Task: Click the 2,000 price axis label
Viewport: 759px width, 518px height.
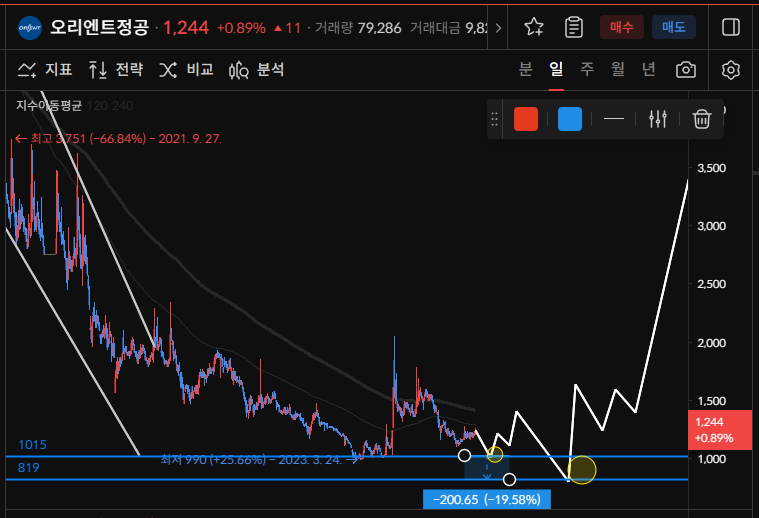Action: click(712, 343)
